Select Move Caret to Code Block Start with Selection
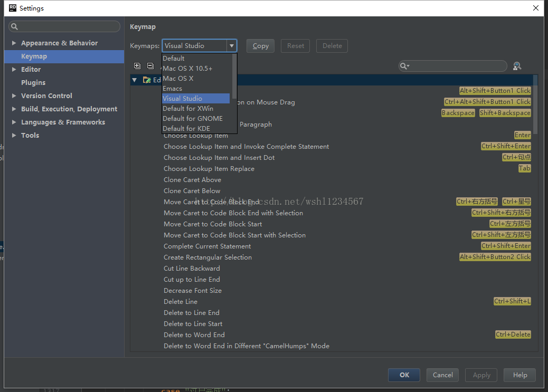548x392 pixels. pos(234,235)
